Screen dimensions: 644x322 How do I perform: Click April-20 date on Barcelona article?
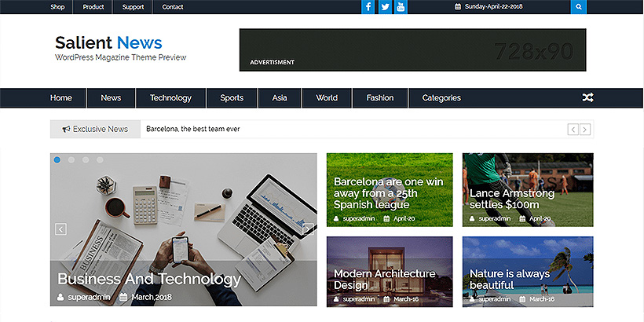pos(404,219)
